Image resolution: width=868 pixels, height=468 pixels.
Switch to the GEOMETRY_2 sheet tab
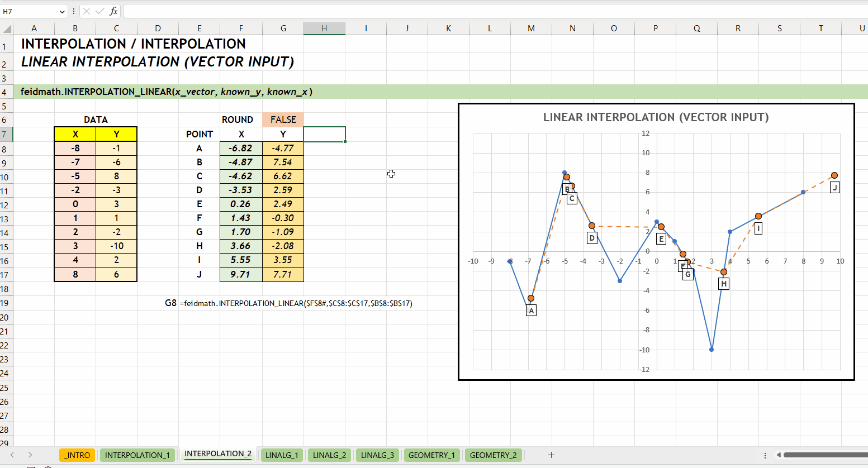(493, 455)
